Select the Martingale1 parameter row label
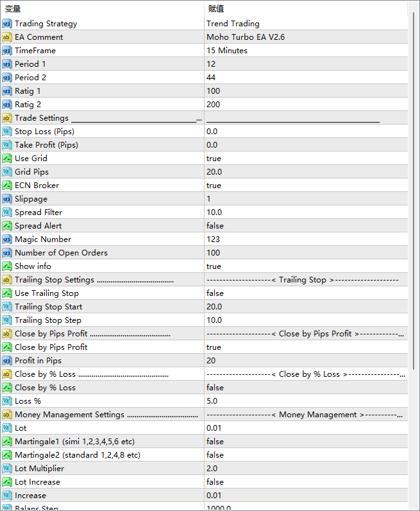The height and width of the screenshot is (511, 420). pos(74,442)
